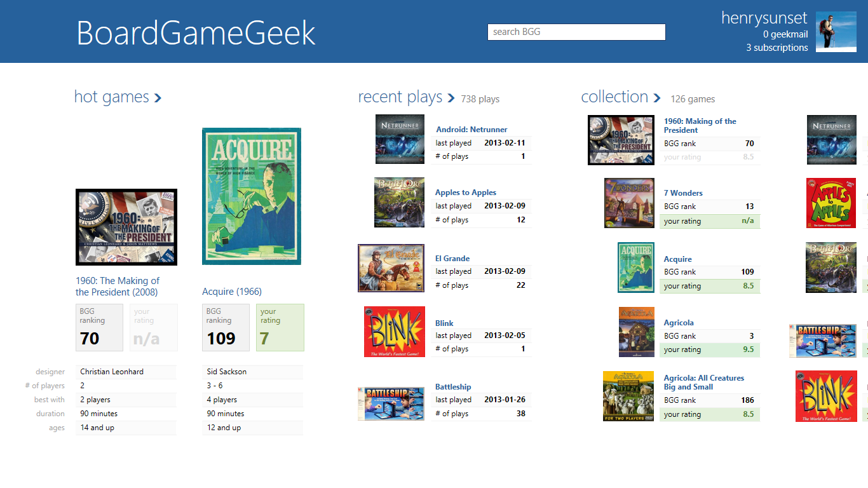The image size is (868, 488).
Task: Open the Agricola cover in collection
Action: pos(636,332)
